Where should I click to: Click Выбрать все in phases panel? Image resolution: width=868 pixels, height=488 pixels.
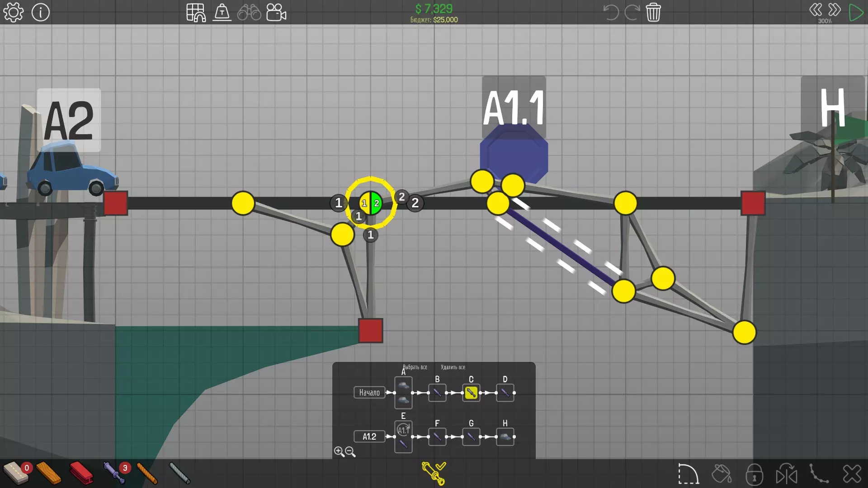click(x=415, y=367)
